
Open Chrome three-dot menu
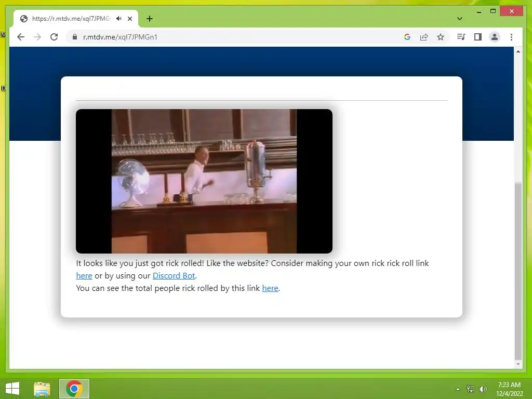click(511, 37)
